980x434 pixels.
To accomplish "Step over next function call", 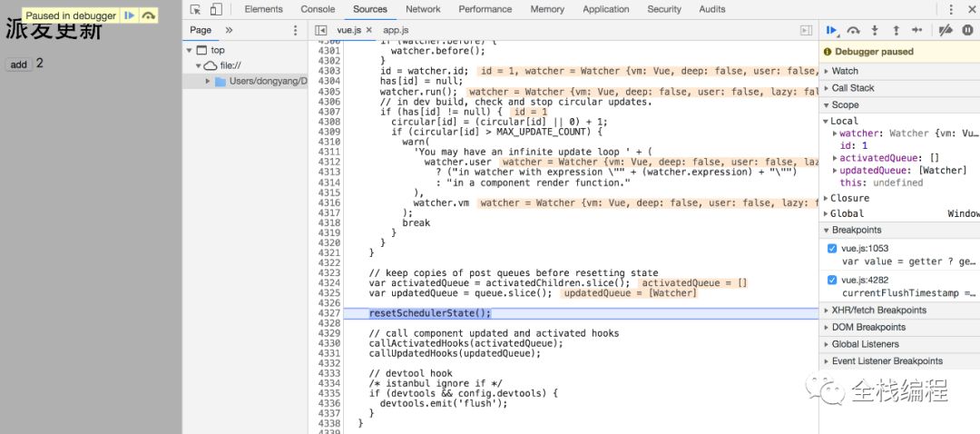I will [x=853, y=30].
